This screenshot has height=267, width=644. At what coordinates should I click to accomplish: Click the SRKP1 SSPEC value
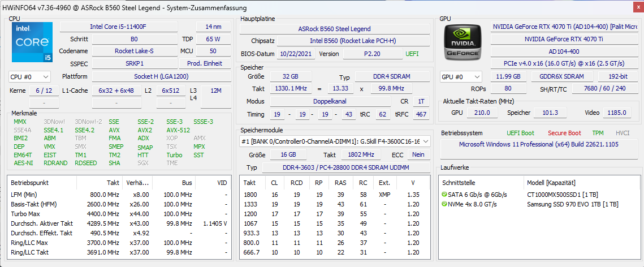click(135, 64)
